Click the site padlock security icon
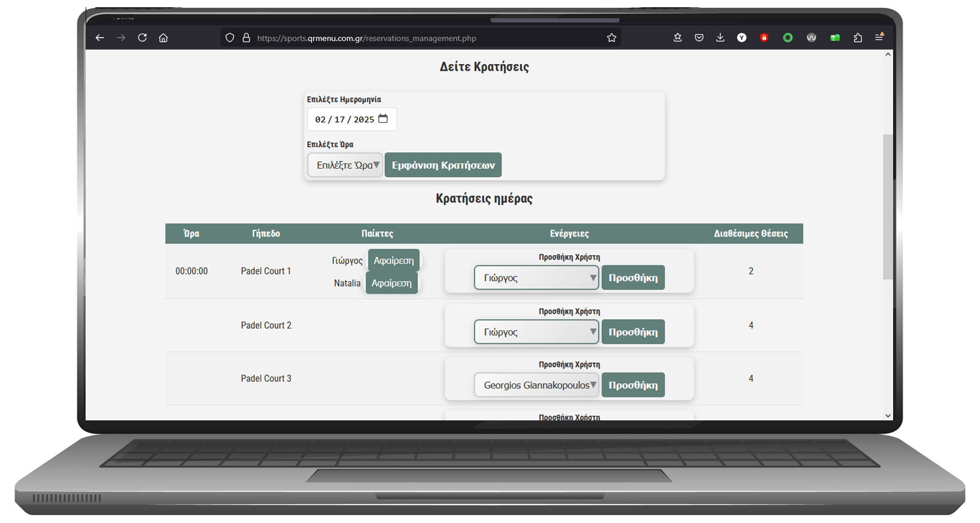Viewport: 980px width, 523px height. tap(246, 38)
